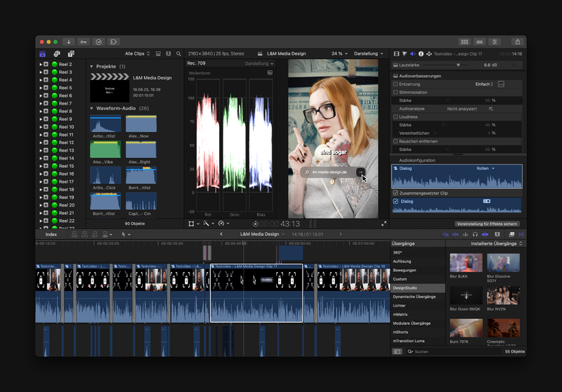562x392 pixels.
Task: Click the import media arrow icon
Action: [68, 41]
